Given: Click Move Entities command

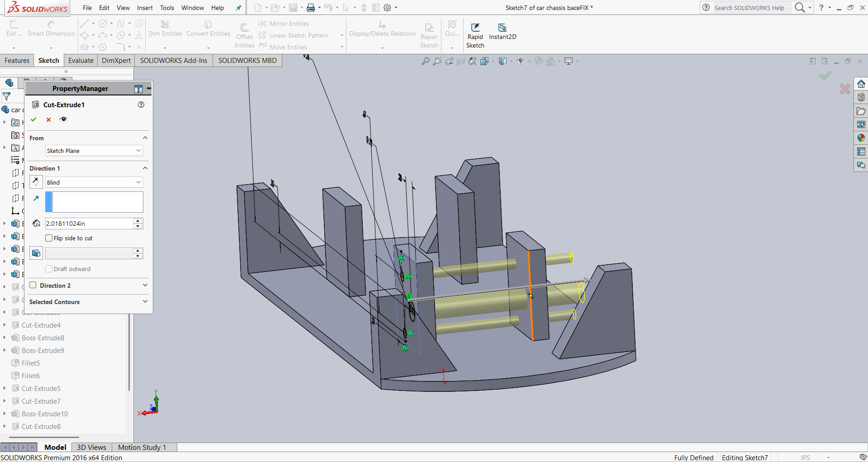Looking at the screenshot, I should (283, 47).
